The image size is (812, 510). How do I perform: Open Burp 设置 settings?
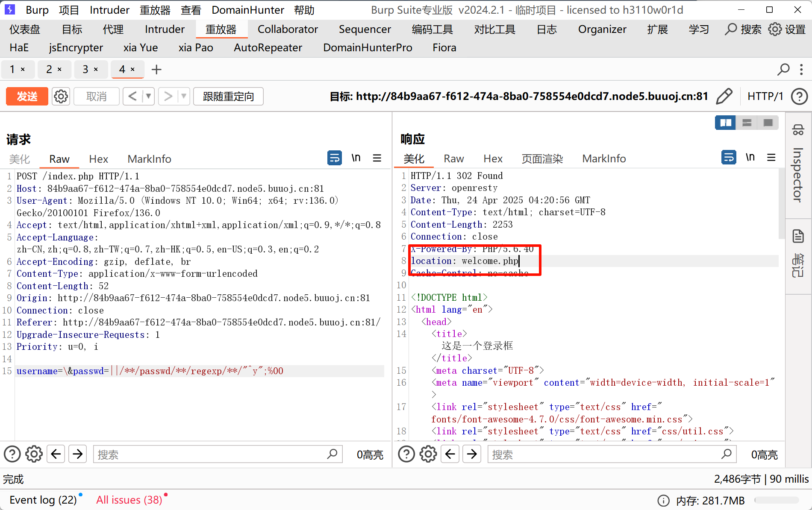[x=787, y=29]
